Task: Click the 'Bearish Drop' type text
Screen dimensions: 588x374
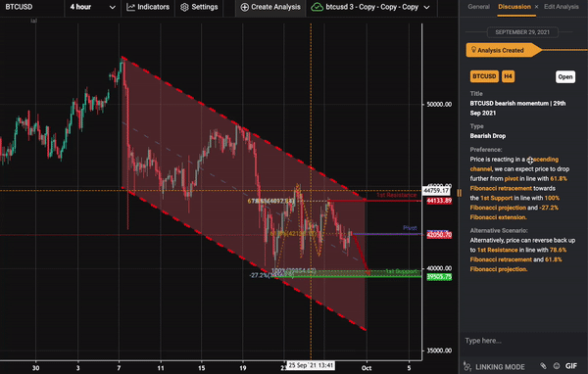Action: [x=488, y=136]
